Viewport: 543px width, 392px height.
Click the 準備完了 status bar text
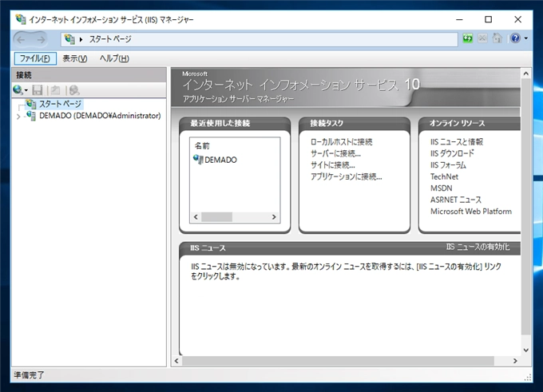(x=30, y=375)
